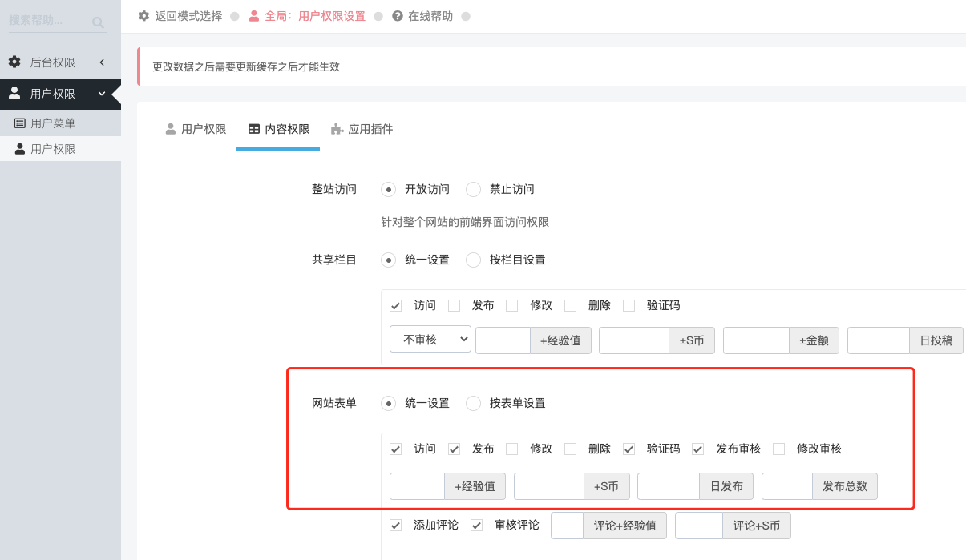Open the 不审核 dropdown
The width and height of the screenshot is (966, 560).
430,340
